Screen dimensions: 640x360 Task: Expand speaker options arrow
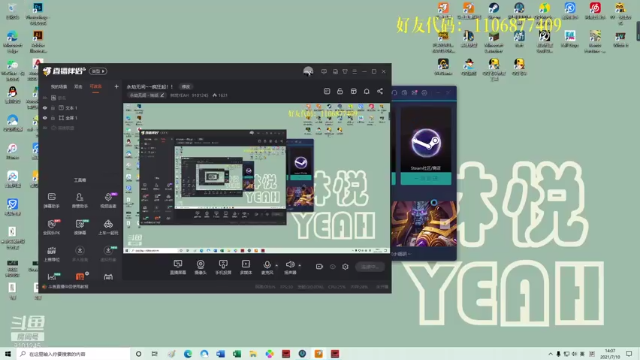[300, 265]
